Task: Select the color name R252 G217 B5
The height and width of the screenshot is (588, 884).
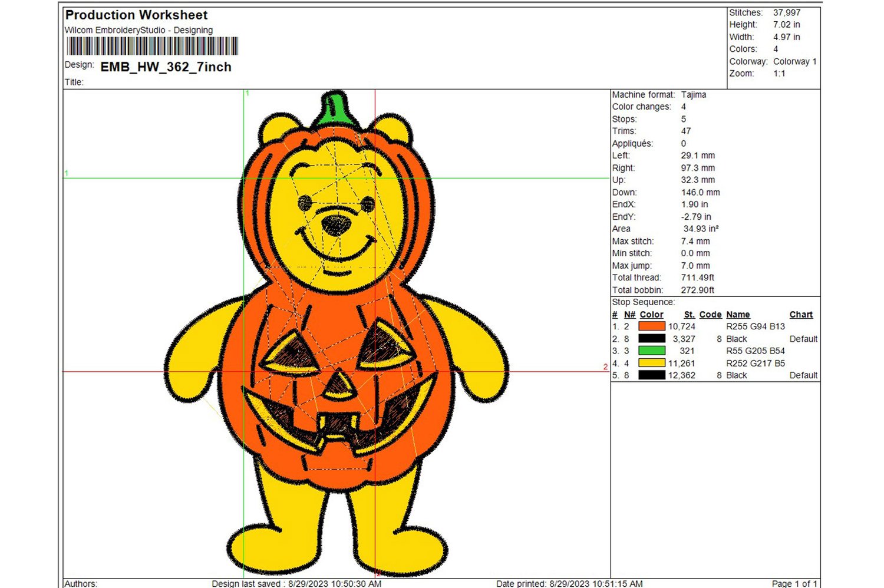Action: click(x=756, y=364)
